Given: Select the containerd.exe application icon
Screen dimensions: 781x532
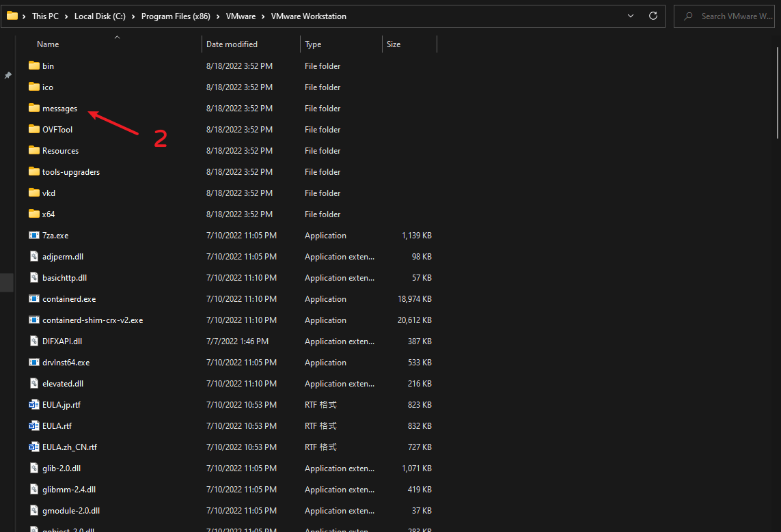Looking at the screenshot, I should coord(34,299).
